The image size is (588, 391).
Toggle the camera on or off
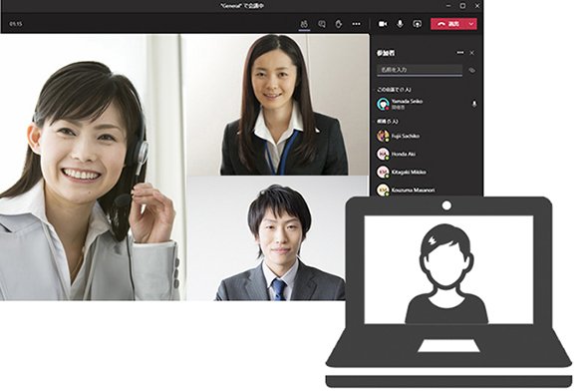pyautogui.click(x=383, y=24)
